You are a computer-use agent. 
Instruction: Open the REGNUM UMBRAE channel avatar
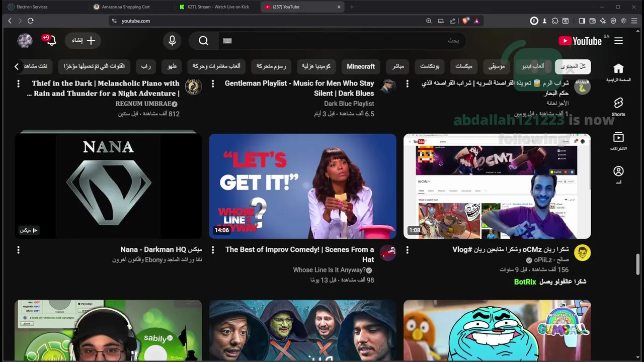(x=193, y=87)
